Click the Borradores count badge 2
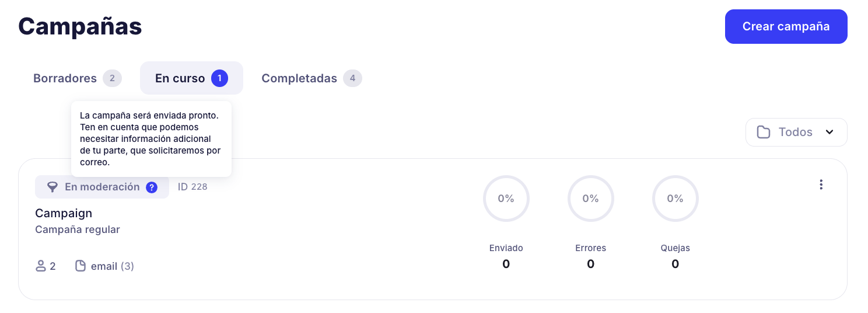Viewport: 868px width, 313px height. click(112, 78)
